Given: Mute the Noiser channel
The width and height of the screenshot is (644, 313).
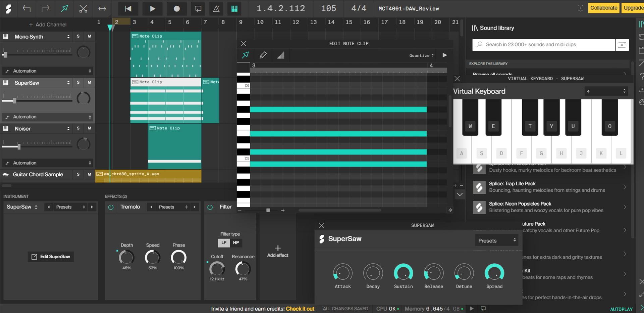Looking at the screenshot, I should coord(90,128).
